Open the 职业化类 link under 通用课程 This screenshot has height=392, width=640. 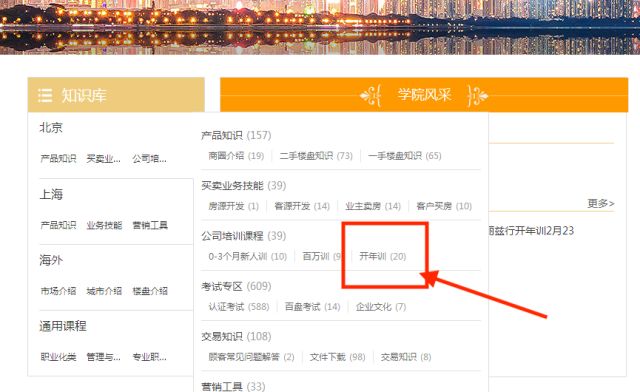point(58,357)
